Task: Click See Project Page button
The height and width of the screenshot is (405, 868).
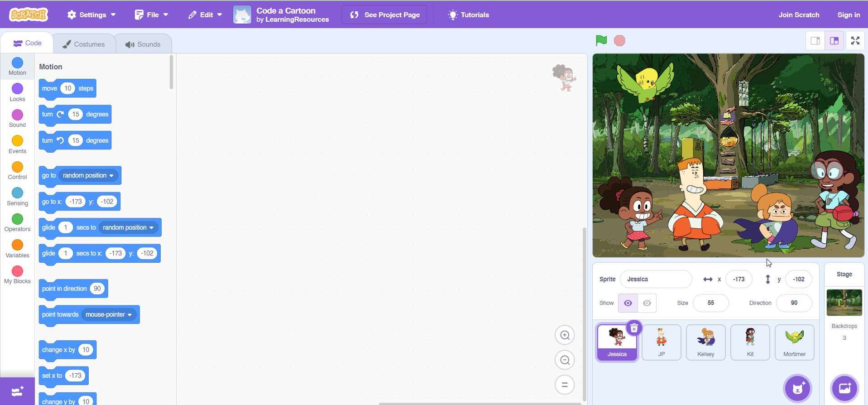Action: tap(384, 14)
